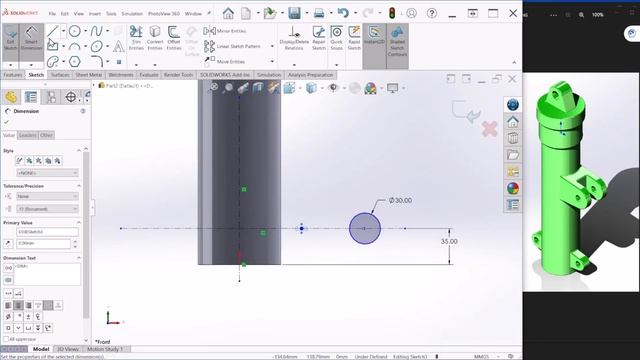This screenshot has width=640, height=360.
Task: Switch to the Leaders tab
Action: 28,135
